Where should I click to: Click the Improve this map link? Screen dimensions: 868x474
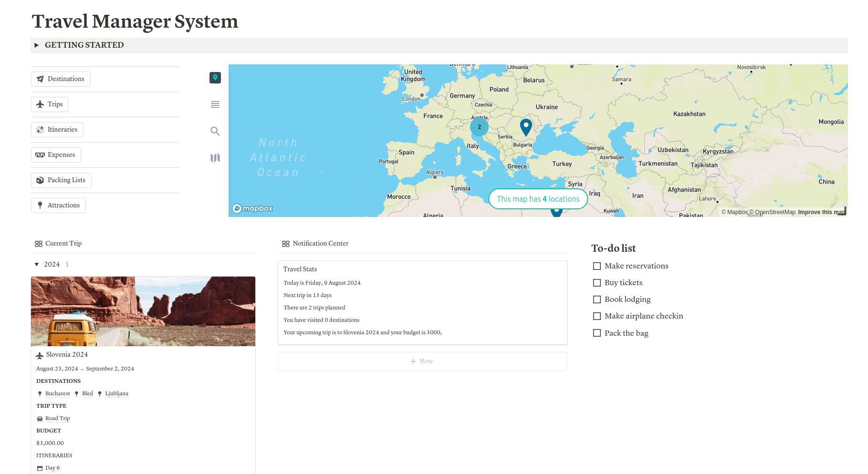click(821, 212)
